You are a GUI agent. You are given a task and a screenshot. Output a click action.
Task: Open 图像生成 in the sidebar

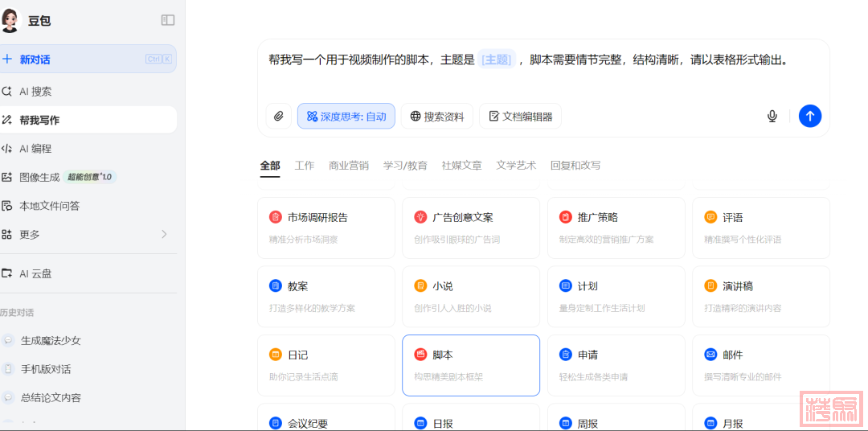point(88,177)
